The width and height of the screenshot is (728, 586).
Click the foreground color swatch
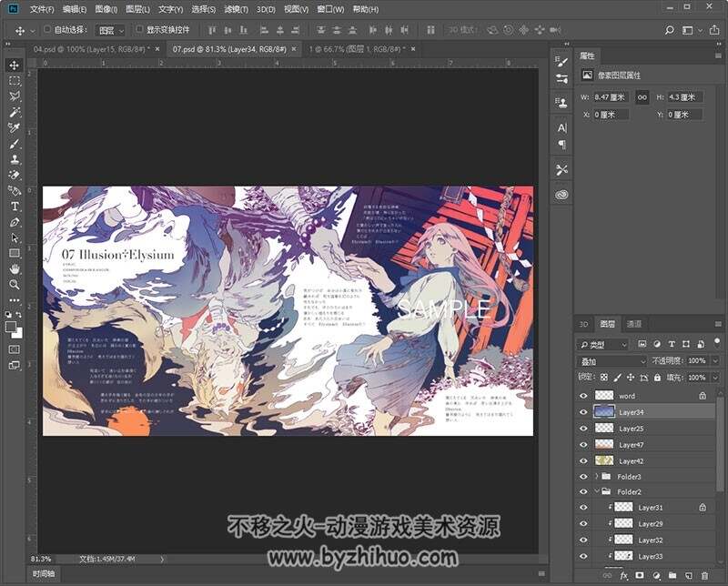tap(11, 327)
